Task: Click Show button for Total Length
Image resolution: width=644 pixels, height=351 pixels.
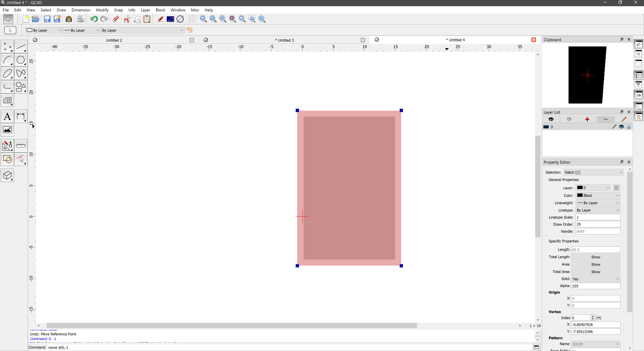Action: tap(596, 257)
